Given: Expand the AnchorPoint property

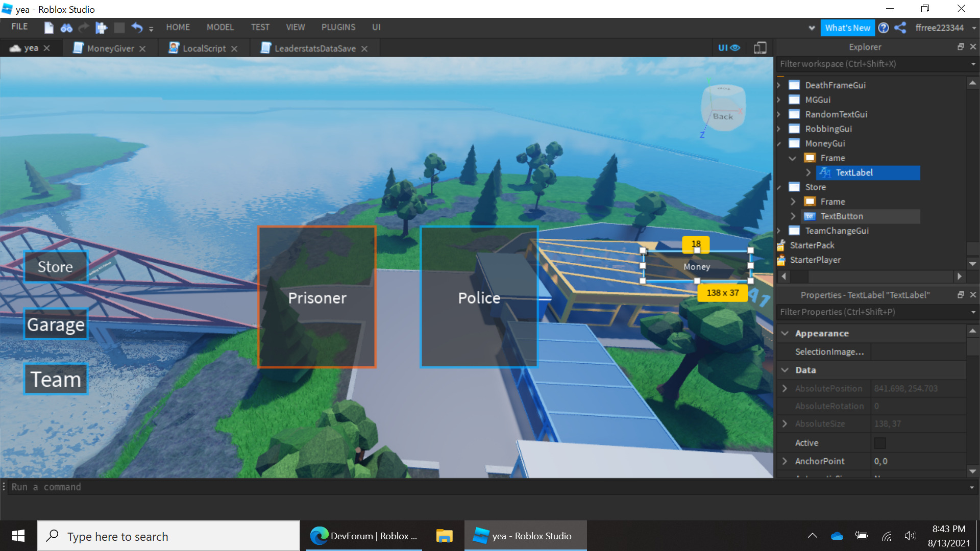Looking at the screenshot, I should tap(785, 461).
